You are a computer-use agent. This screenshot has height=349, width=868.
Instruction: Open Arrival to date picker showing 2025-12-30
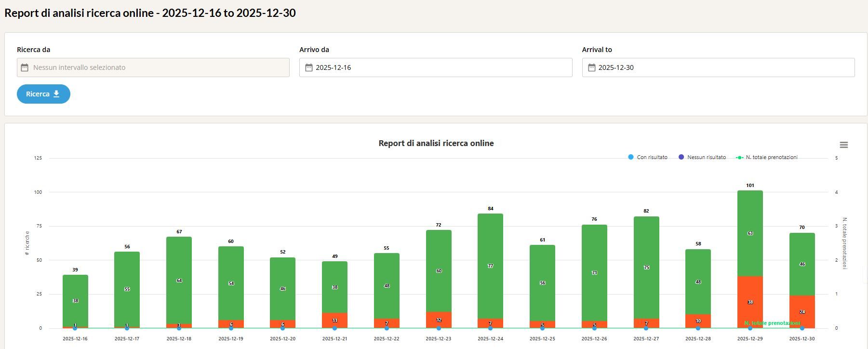(x=718, y=67)
